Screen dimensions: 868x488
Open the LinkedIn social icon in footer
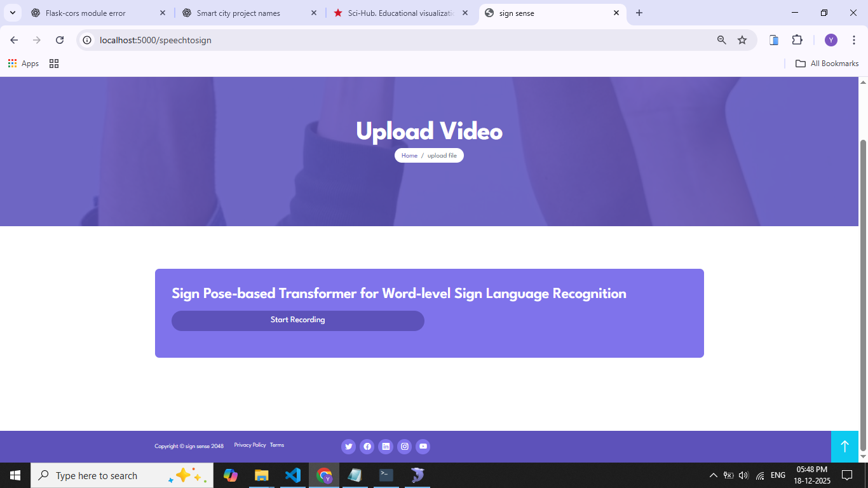point(386,447)
